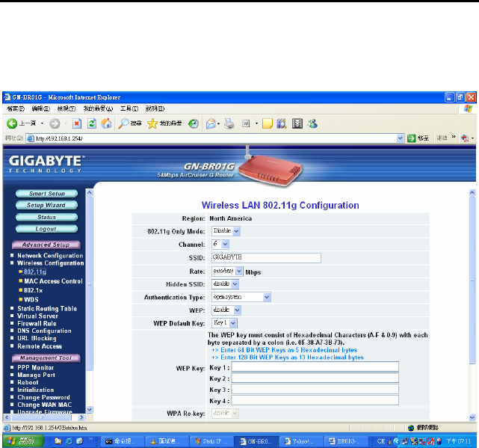Open the View menu
The image size is (479, 448).
click(67, 109)
